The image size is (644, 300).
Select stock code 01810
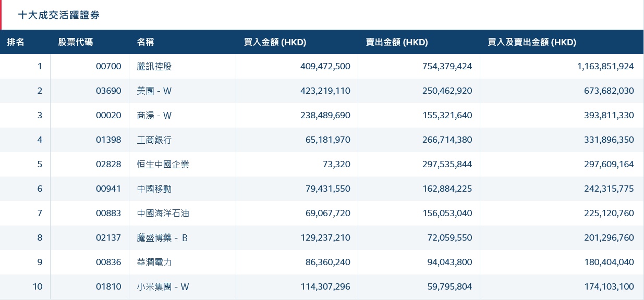point(108,286)
